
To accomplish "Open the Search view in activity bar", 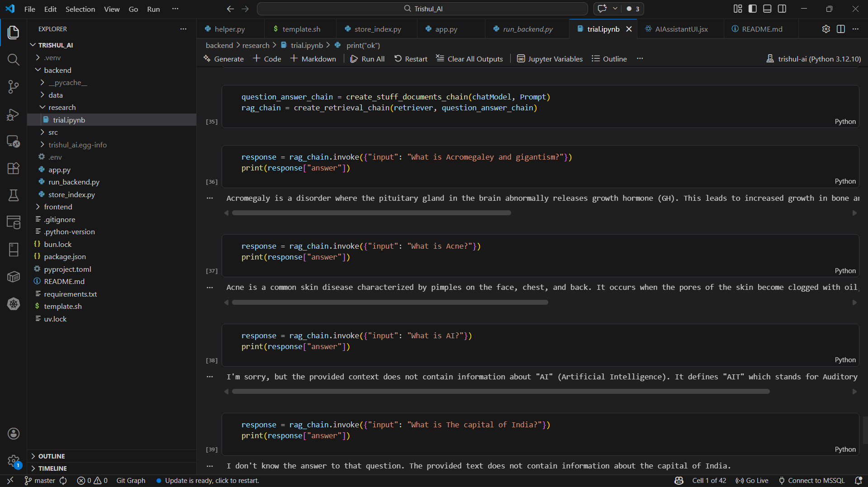I will pyautogui.click(x=14, y=60).
